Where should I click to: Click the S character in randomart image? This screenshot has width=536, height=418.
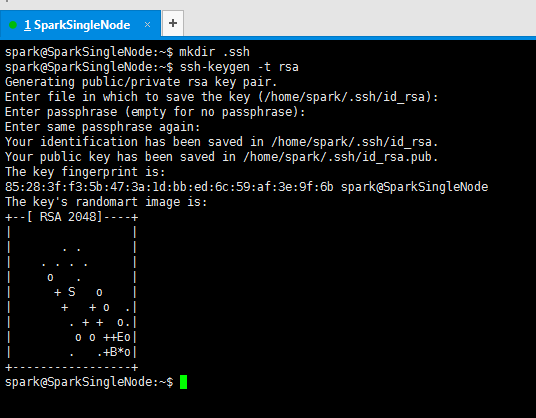[x=71, y=292]
